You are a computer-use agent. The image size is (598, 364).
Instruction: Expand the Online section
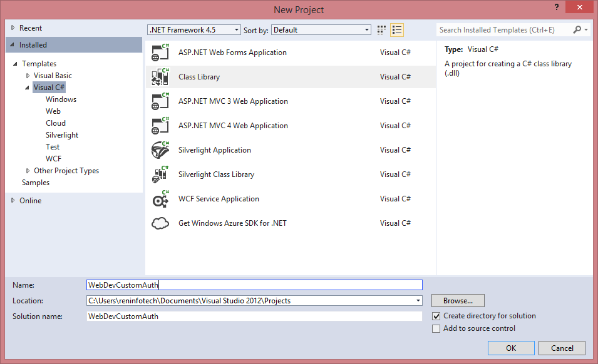coord(13,200)
